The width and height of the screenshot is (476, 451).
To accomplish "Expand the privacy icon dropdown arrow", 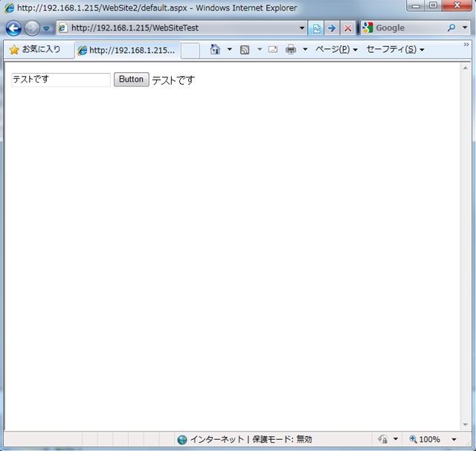I will click(395, 439).
